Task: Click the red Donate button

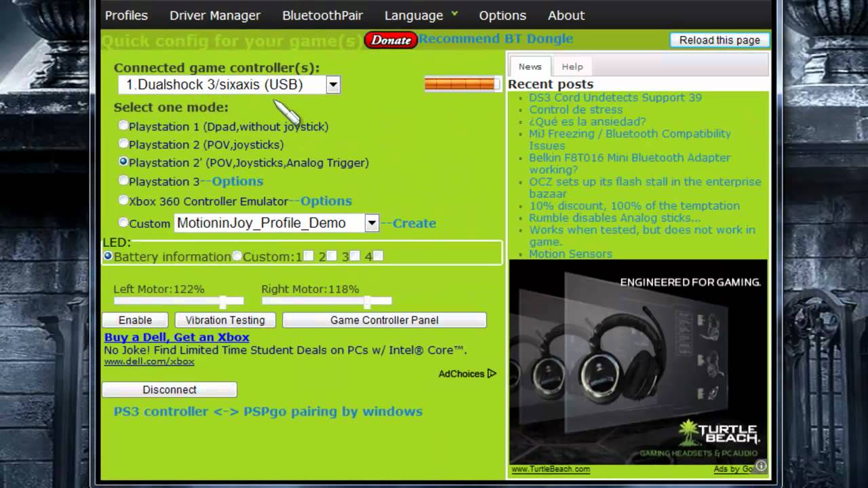Action: (391, 40)
